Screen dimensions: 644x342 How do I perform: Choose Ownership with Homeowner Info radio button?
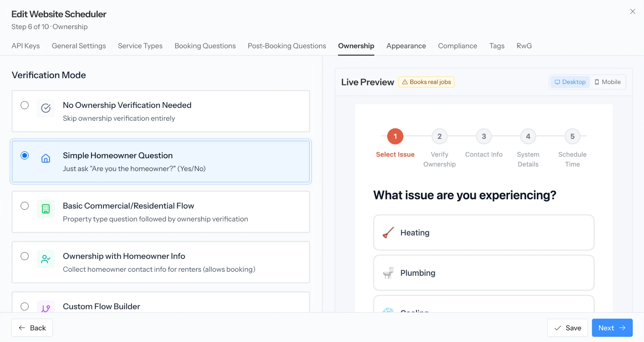24,256
